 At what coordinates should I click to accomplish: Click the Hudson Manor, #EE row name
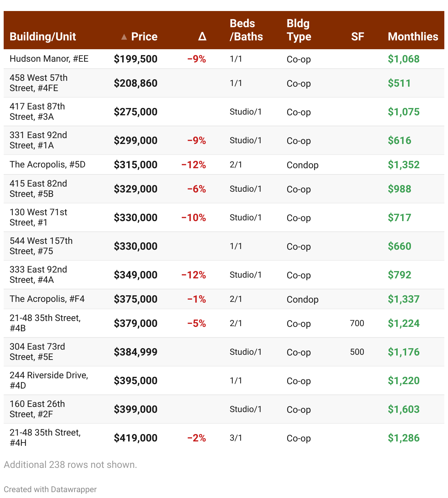click(49, 59)
